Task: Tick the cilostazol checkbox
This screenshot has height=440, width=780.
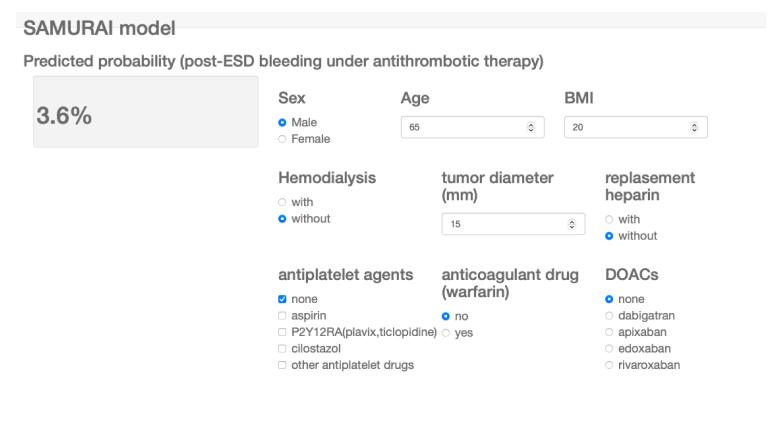Action: click(283, 349)
